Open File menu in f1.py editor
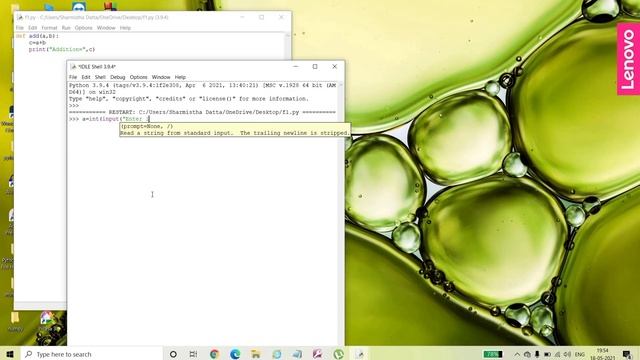Viewport: 640px width, 360px height. (x=20, y=28)
